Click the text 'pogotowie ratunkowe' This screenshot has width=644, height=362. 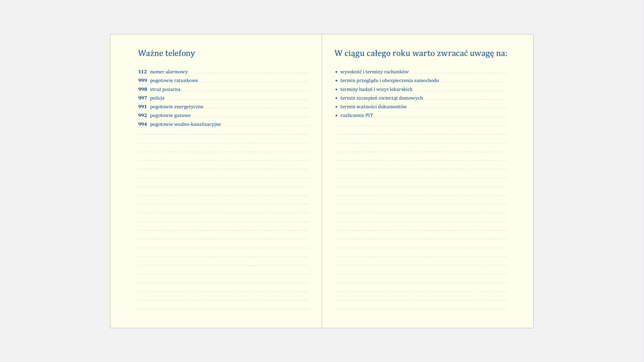174,81
